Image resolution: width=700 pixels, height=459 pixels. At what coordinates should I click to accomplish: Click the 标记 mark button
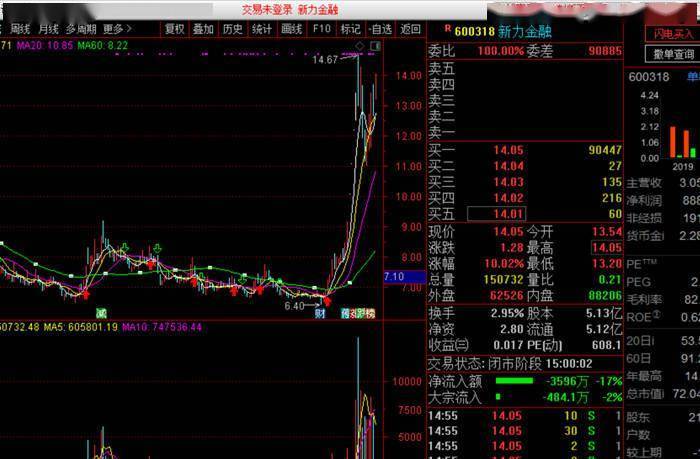350,29
